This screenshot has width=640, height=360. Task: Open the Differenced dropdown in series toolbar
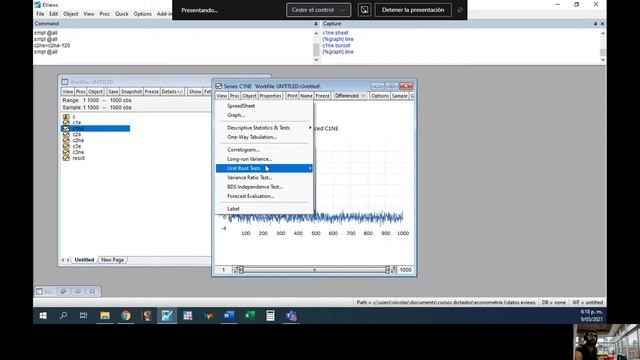pos(350,96)
